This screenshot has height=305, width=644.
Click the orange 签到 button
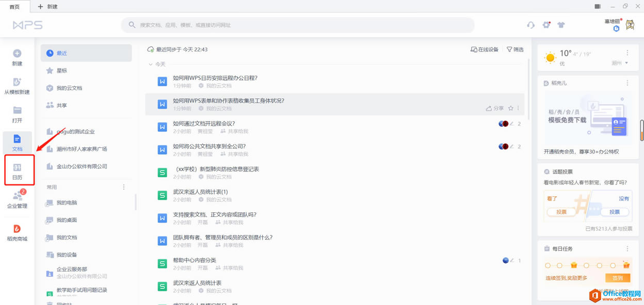tap(618, 278)
